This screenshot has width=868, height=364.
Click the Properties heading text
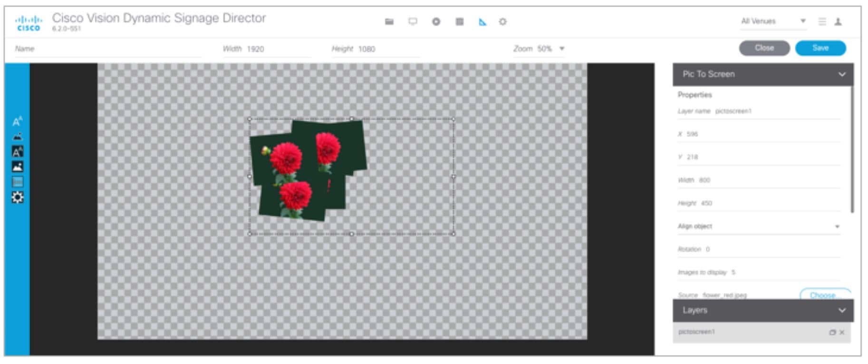tap(694, 95)
